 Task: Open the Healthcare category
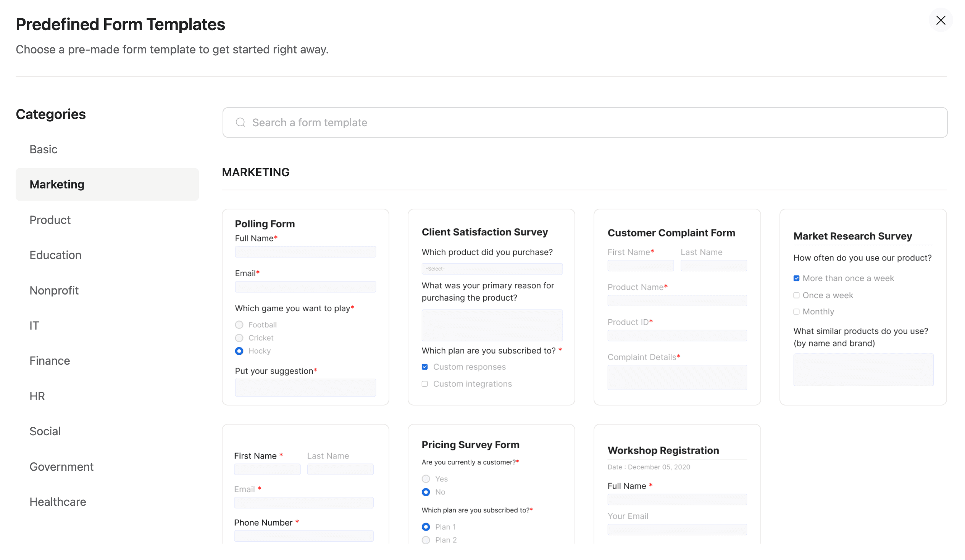(x=57, y=501)
